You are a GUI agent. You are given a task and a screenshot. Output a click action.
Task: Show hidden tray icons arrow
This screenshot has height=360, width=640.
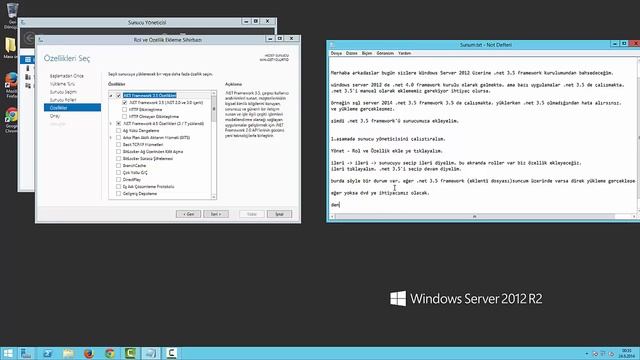[587, 353]
